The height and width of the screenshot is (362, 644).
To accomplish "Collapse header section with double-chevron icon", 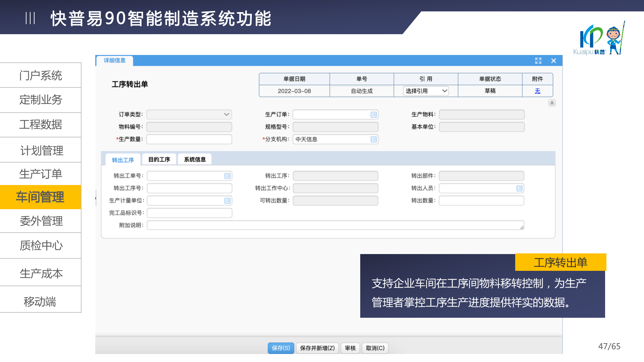I will tap(552, 103).
